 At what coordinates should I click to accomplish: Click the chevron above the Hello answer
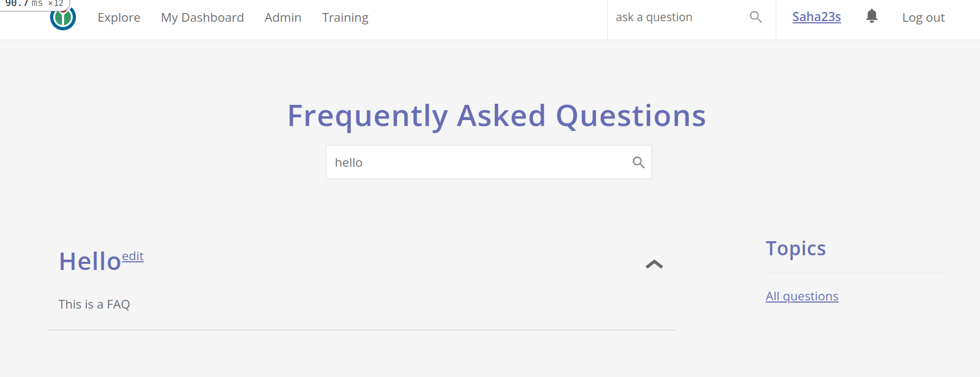point(654,264)
